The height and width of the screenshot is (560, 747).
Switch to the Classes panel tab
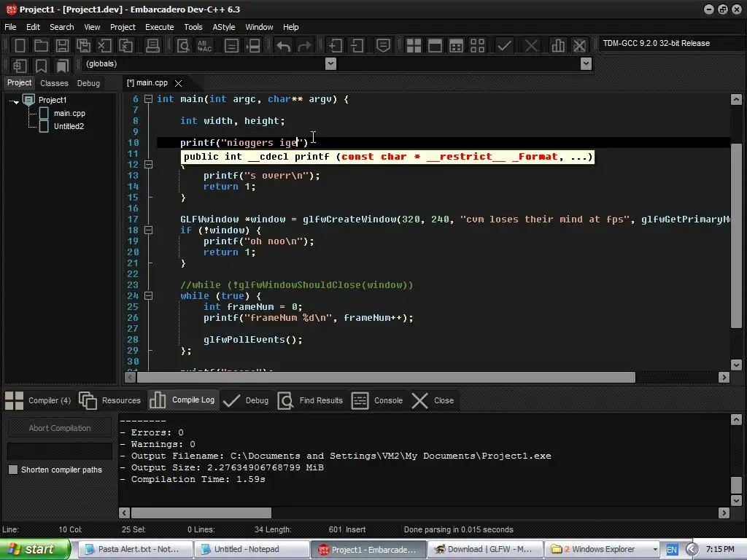[54, 83]
